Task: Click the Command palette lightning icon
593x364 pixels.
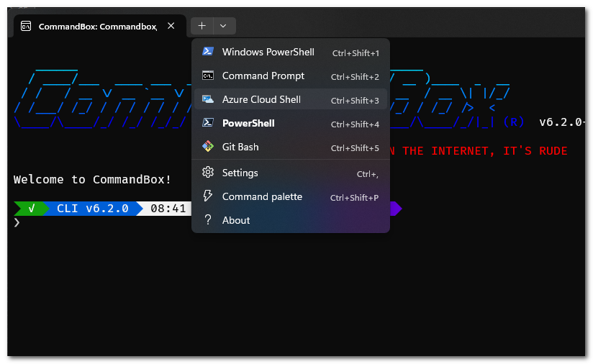Action: click(208, 196)
